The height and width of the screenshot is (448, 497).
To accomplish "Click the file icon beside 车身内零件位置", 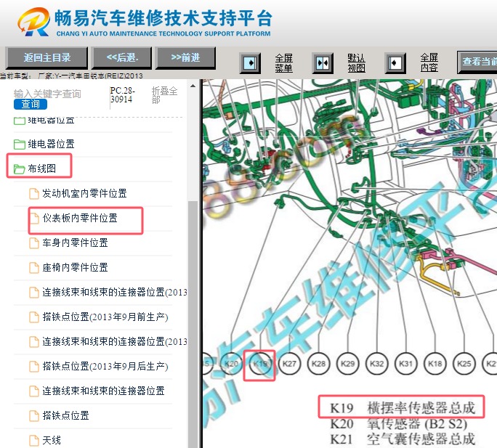I will 34,243.
